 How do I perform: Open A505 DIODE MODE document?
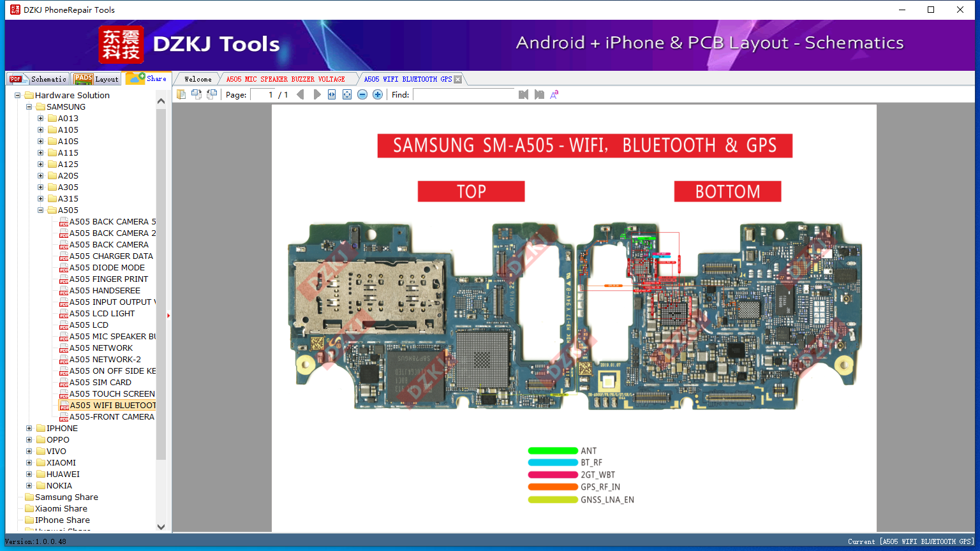(107, 268)
